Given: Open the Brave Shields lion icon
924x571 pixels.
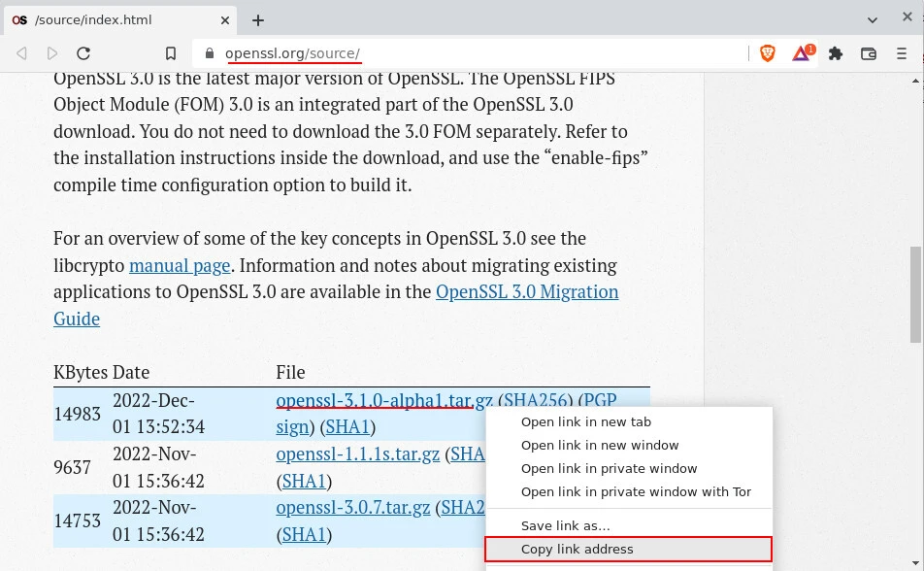Looking at the screenshot, I should [768, 54].
